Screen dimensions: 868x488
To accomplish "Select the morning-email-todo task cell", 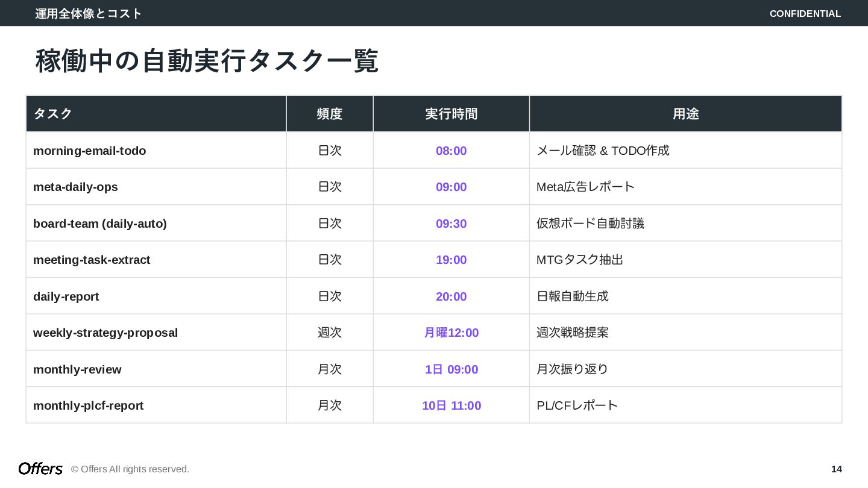I will pos(90,151).
